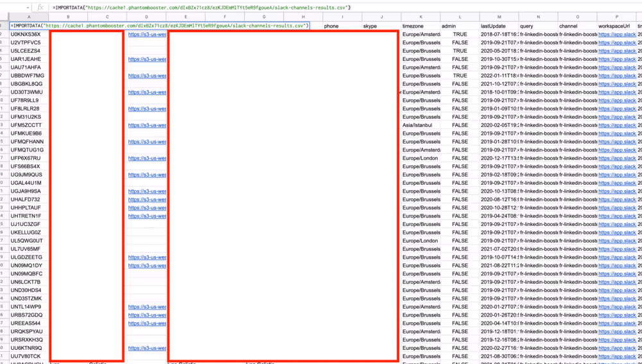The height and width of the screenshot is (364, 642).
Task: Select the cell with ID UFM5ZCCTT
Action: [29, 125]
